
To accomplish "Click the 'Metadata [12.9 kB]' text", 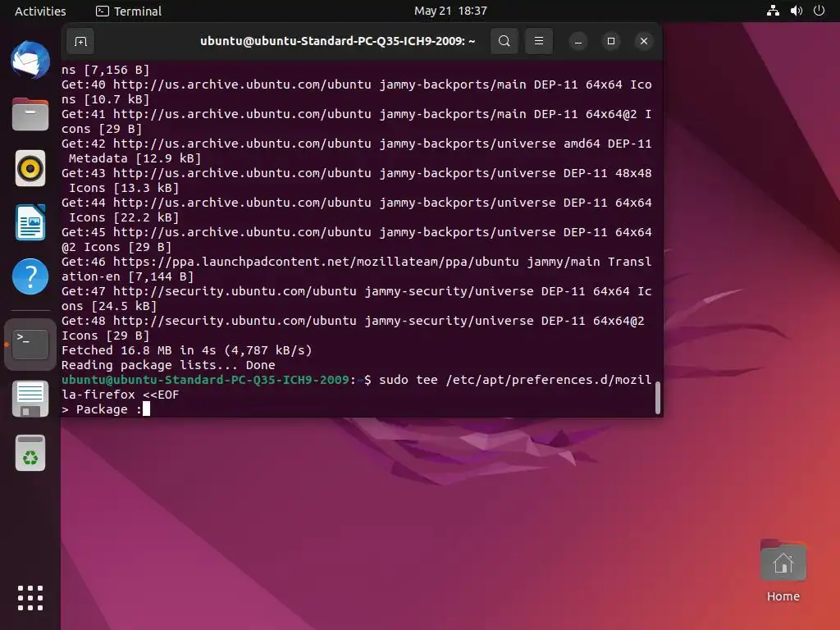I will point(135,158).
